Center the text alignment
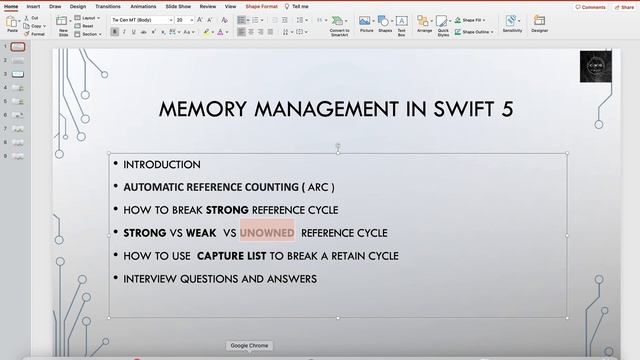The height and width of the screenshot is (360, 640). (251, 32)
